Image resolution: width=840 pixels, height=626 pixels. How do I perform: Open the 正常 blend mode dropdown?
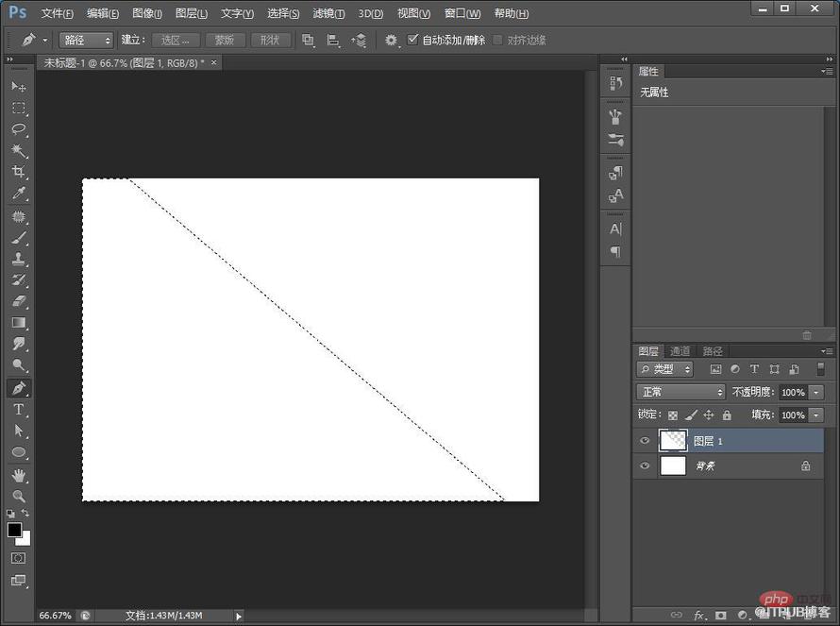680,392
